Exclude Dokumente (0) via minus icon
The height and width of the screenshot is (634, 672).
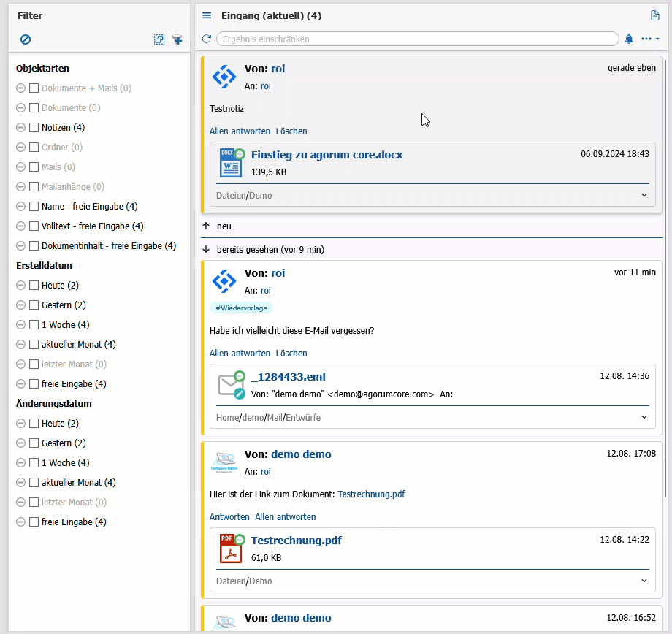(x=20, y=107)
